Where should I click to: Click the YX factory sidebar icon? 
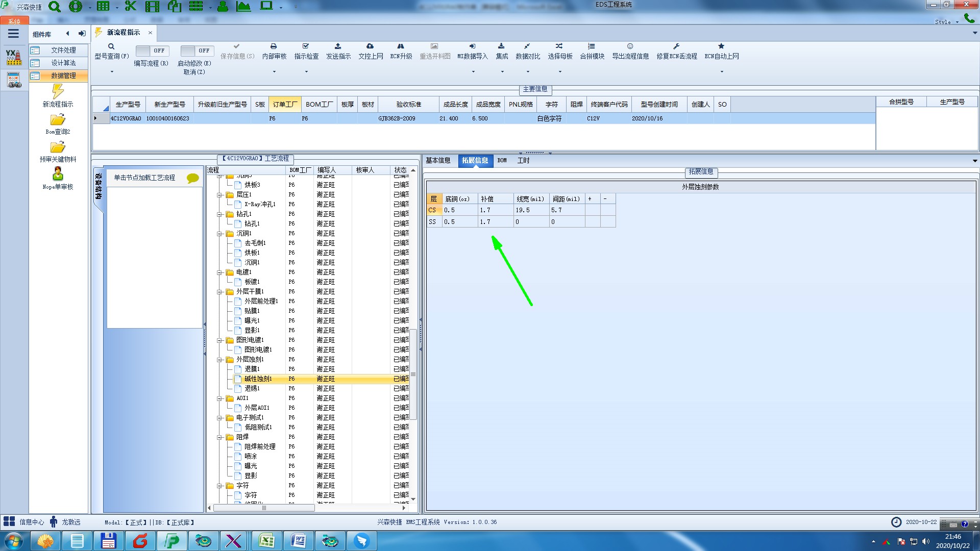(x=14, y=57)
